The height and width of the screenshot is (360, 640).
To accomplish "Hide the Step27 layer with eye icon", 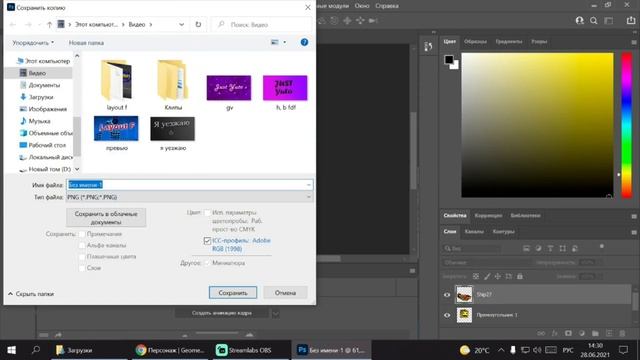I will point(447,295).
